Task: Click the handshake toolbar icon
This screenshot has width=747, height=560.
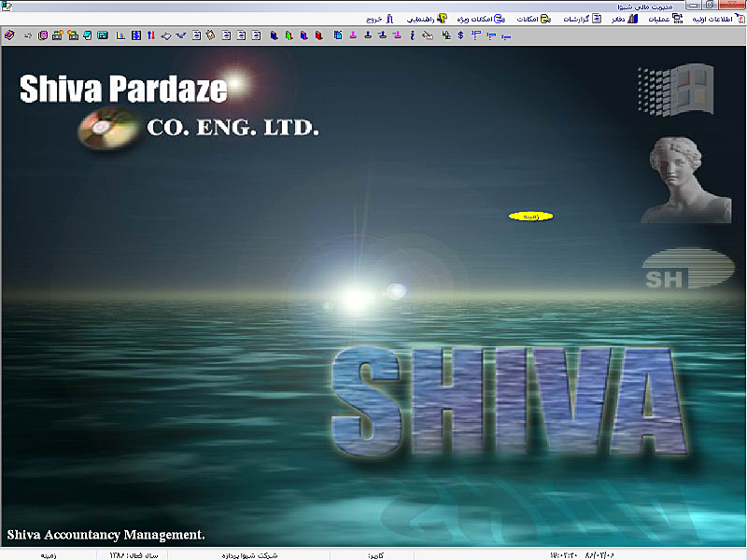Action: [x=428, y=35]
